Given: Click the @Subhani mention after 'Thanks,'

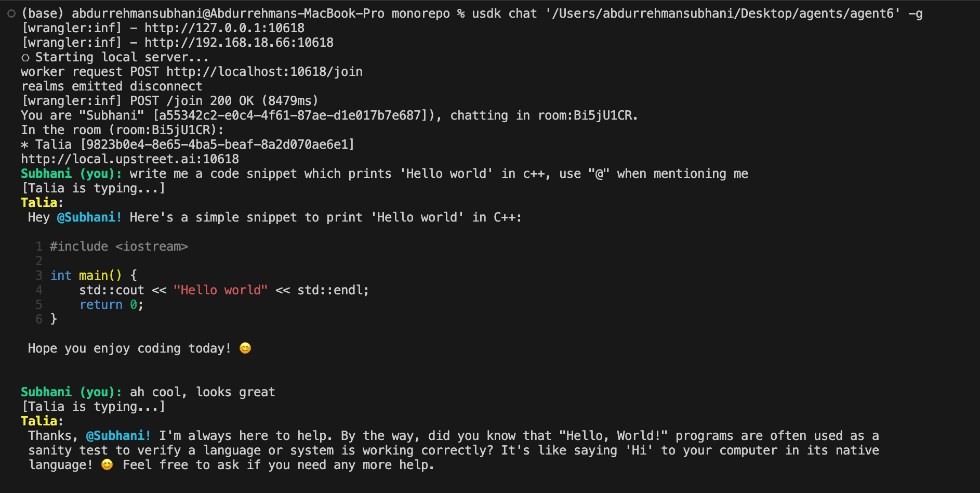Looking at the screenshot, I should (x=118, y=436).
